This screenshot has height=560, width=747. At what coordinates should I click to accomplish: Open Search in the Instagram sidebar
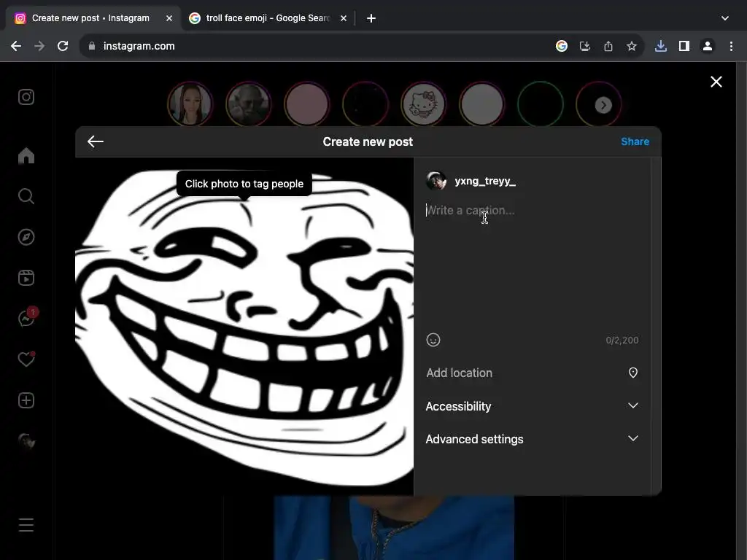pos(26,196)
